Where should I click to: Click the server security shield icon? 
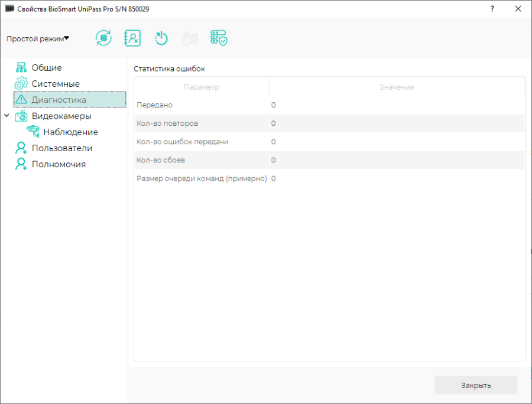tap(219, 38)
